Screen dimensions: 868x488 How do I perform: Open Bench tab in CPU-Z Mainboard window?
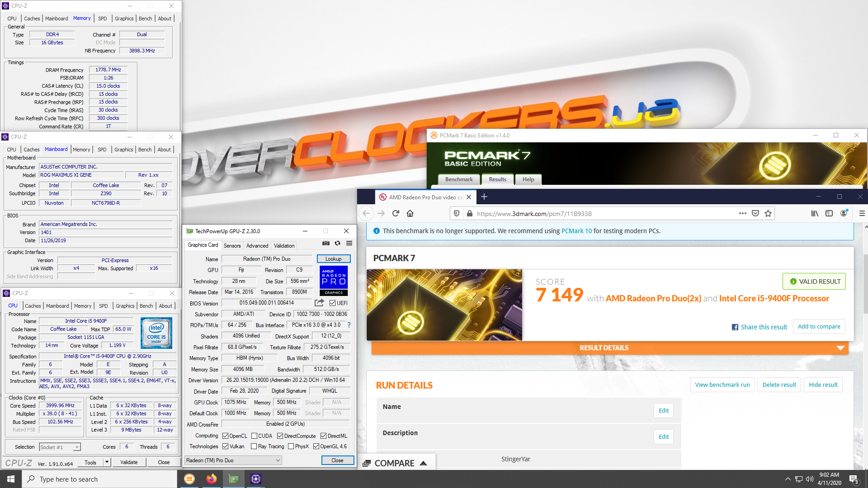point(145,150)
